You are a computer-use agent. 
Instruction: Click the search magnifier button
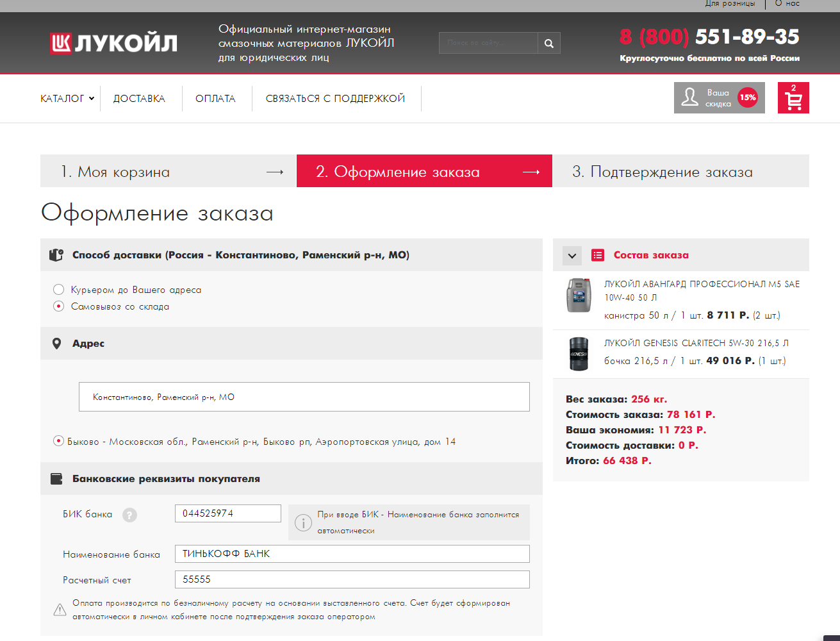(549, 43)
